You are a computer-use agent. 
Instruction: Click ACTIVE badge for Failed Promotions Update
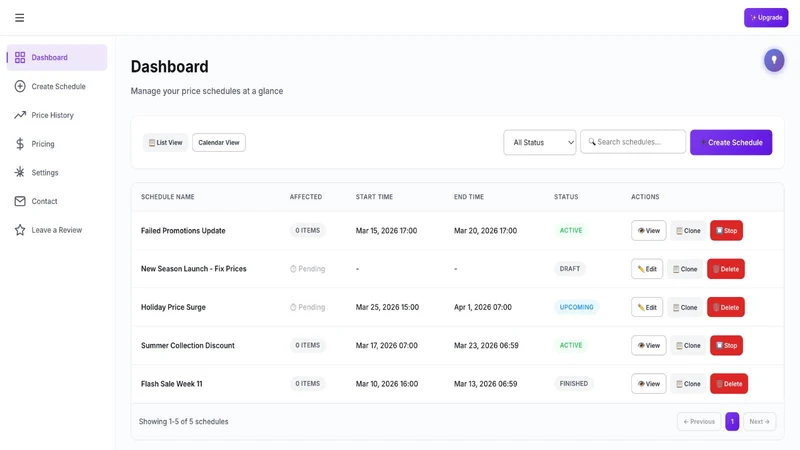point(571,231)
